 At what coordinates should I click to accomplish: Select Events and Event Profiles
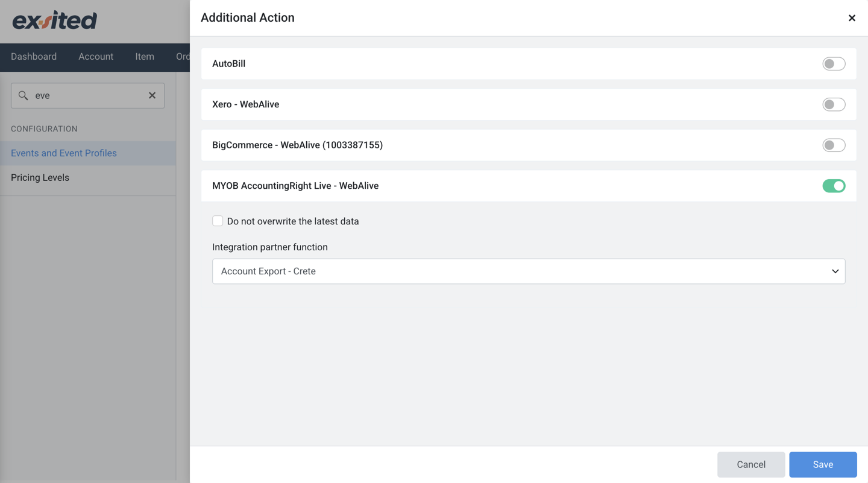pyautogui.click(x=88, y=153)
